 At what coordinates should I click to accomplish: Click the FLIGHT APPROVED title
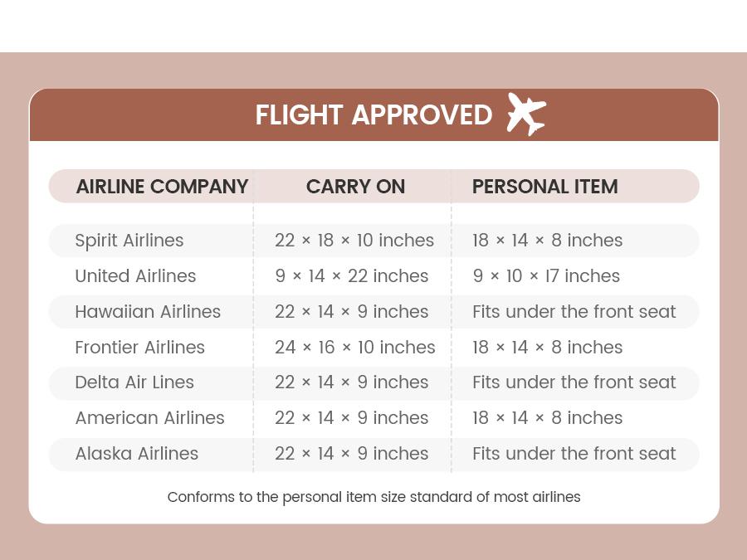(373, 114)
